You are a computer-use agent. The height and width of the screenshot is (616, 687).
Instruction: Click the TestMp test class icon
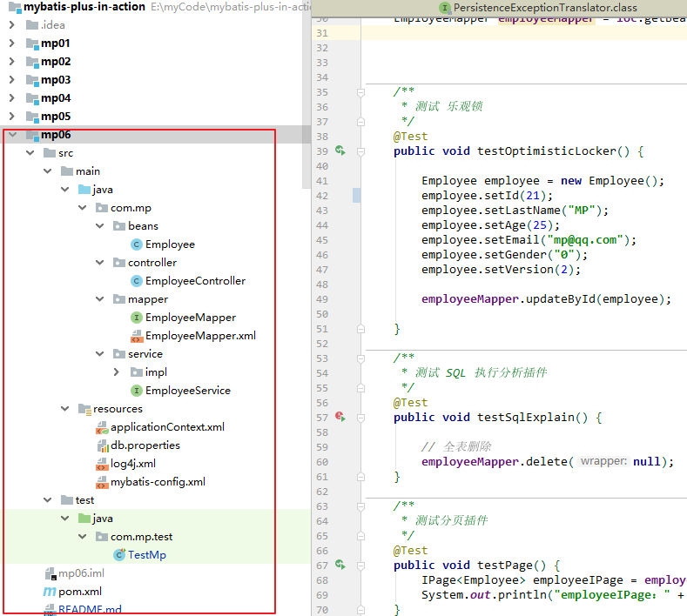click(118, 555)
